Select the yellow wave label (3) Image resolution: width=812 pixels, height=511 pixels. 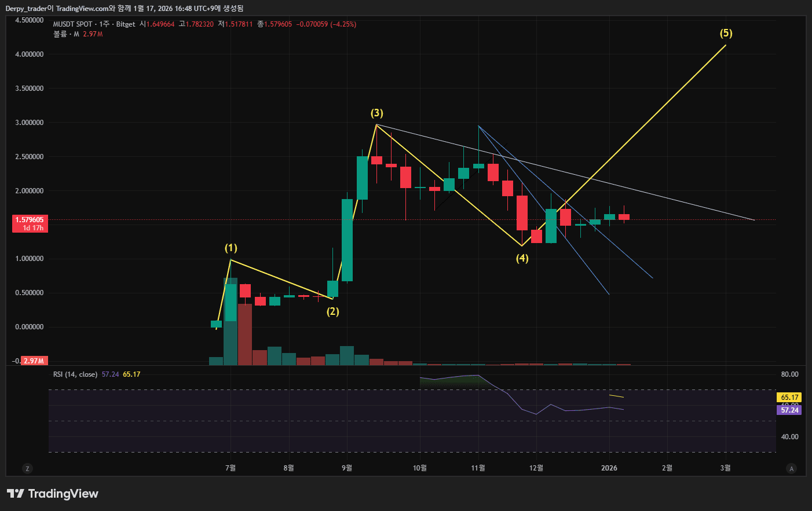(x=377, y=113)
